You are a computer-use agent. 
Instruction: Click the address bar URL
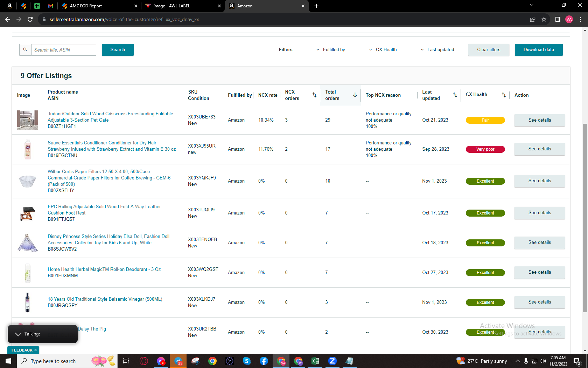(124, 19)
